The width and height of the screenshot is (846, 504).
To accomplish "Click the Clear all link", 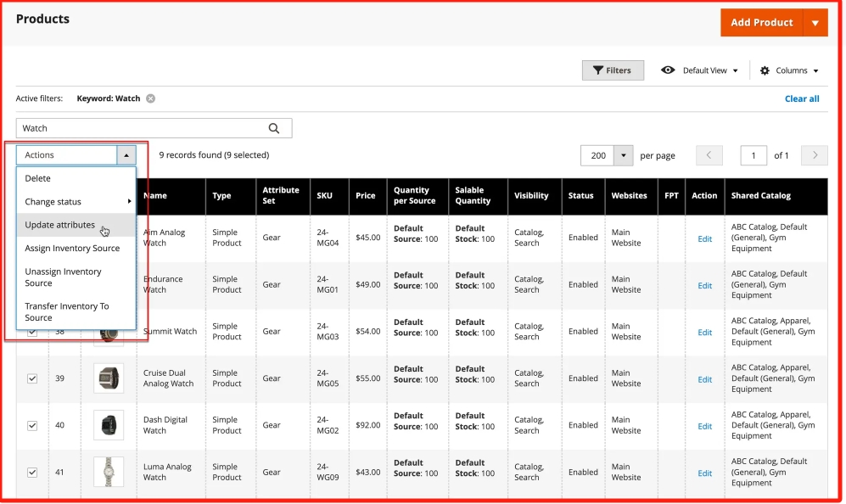I will [801, 98].
